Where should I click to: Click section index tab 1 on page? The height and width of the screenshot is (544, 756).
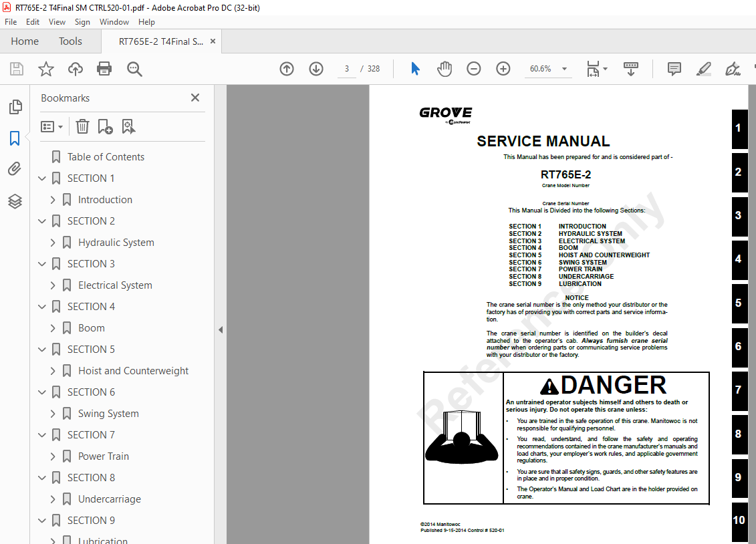739,129
